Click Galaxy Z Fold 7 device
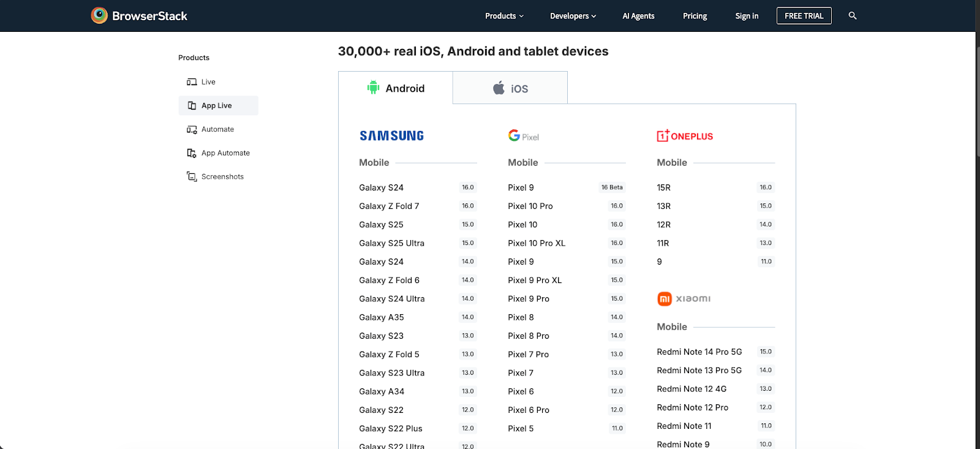 (389, 206)
